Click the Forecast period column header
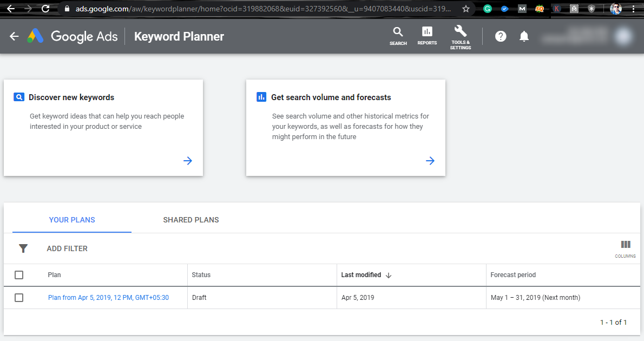Screen dimensions: 644x341 [513, 275]
